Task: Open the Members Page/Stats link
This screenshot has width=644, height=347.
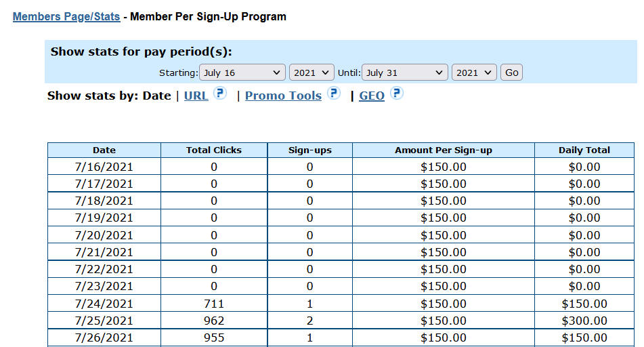Action: [x=66, y=16]
